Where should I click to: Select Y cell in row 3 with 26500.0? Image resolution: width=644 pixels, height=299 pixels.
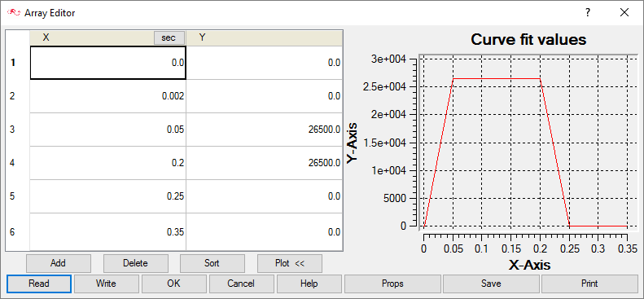(x=264, y=130)
